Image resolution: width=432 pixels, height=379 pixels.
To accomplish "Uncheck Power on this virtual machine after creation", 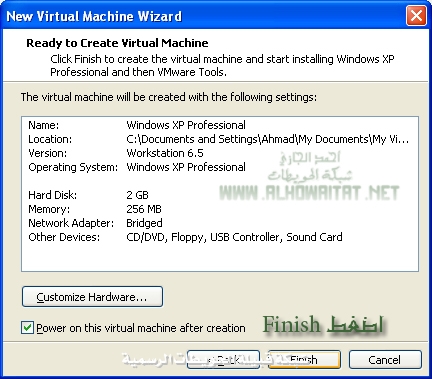I will click(27, 328).
